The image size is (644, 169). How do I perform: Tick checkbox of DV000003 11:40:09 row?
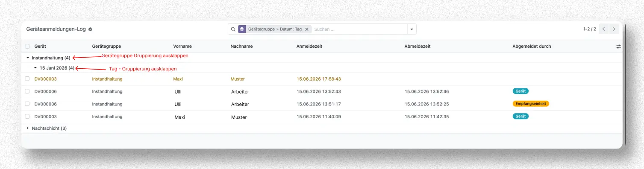click(x=27, y=117)
